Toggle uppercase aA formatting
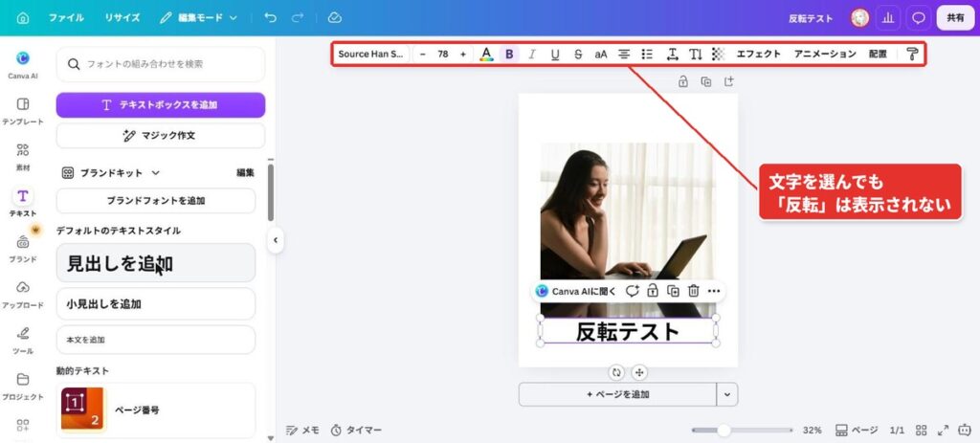The width and height of the screenshot is (980, 443). (601, 55)
